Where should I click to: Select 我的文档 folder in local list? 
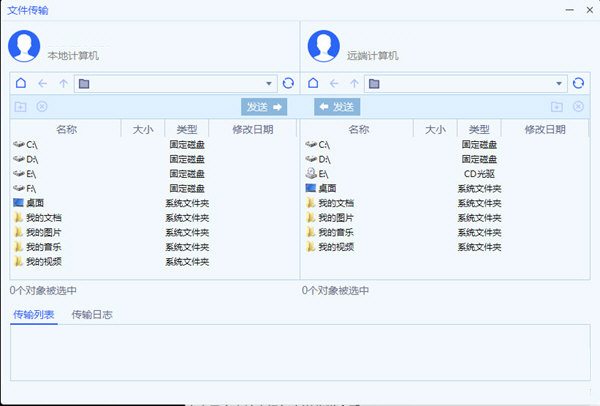click(43, 218)
